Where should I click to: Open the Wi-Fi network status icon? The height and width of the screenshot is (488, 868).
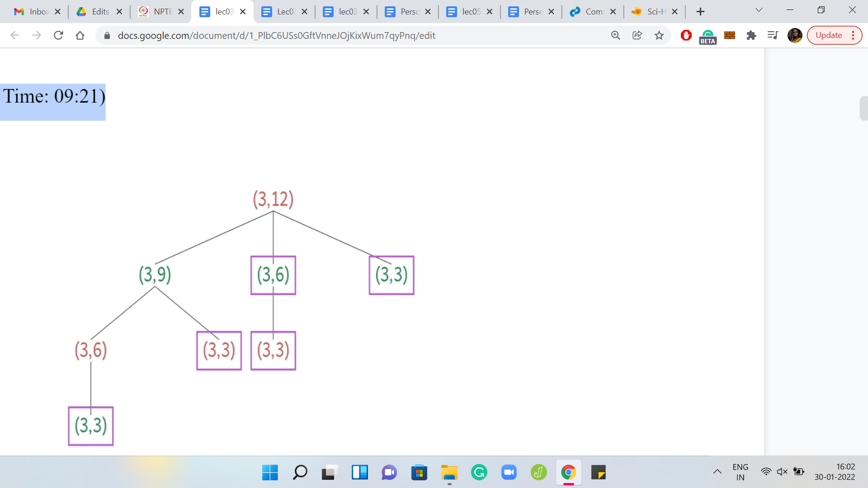click(766, 472)
